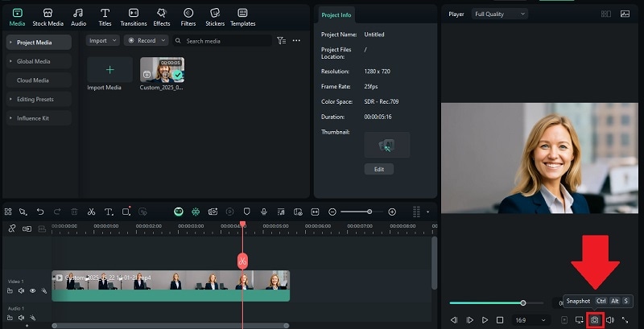Lock the Audio 1 track
Image resolution: width=644 pixels, height=329 pixels.
pos(10,318)
